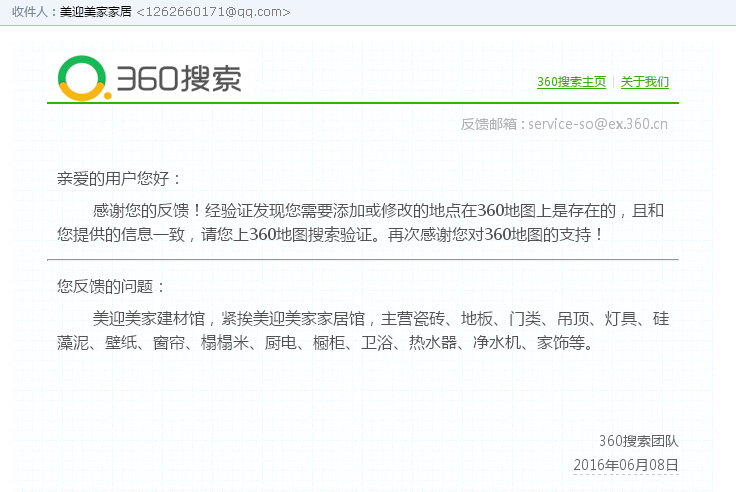Click the feedback email service-so@ex.360.cn
The height and width of the screenshot is (492, 736).
pyautogui.click(x=598, y=124)
